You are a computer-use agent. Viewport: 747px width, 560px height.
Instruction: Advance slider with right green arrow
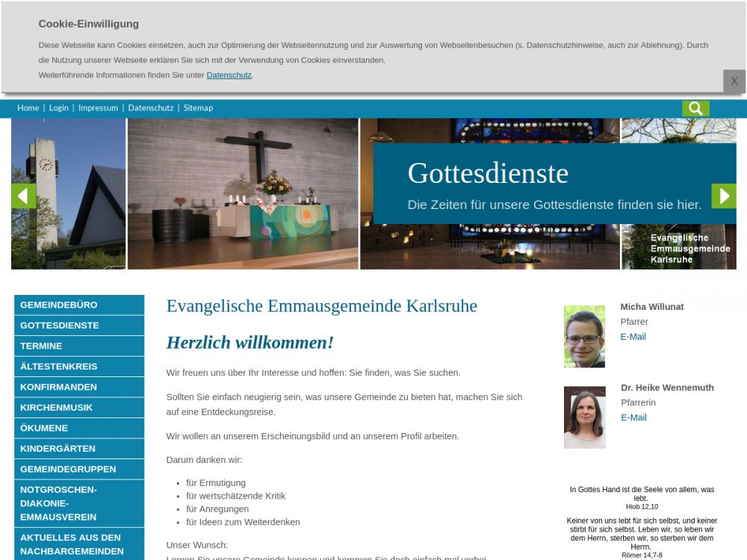click(723, 196)
